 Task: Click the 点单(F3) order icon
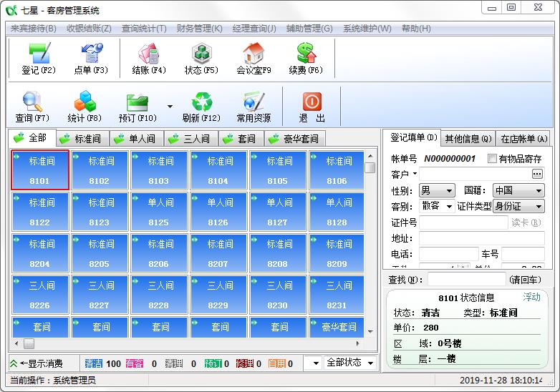pos(91,59)
